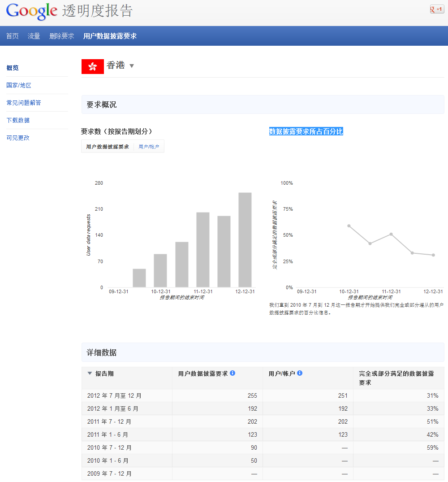Click the 要求数（按报告期划分） heading
The image size is (448, 482).
coord(116,131)
